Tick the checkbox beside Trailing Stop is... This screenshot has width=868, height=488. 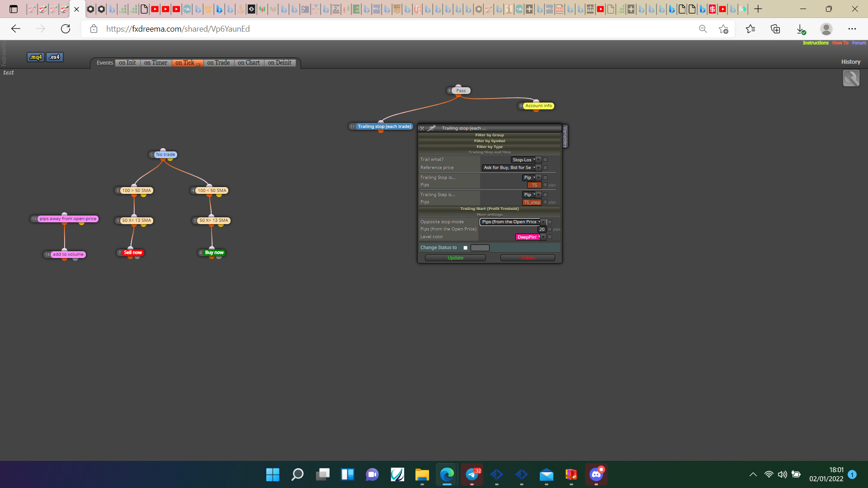click(545, 178)
